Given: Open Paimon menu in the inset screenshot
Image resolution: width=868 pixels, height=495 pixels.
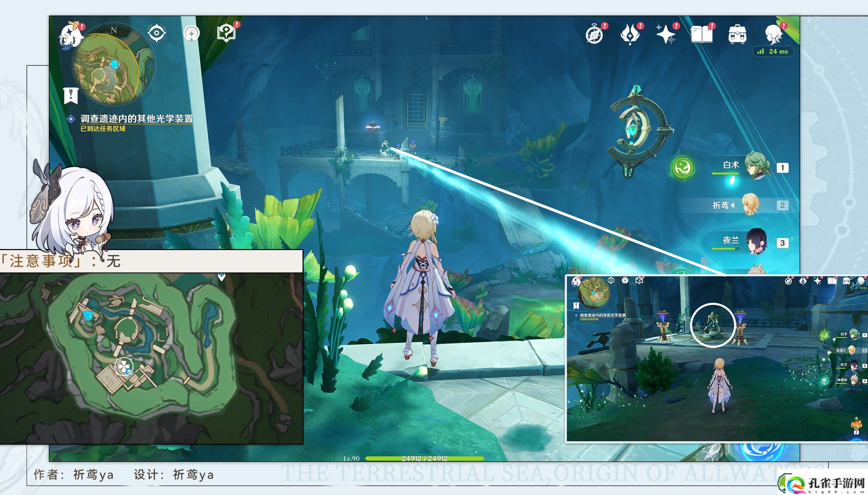Looking at the screenshot, I should coord(576,281).
